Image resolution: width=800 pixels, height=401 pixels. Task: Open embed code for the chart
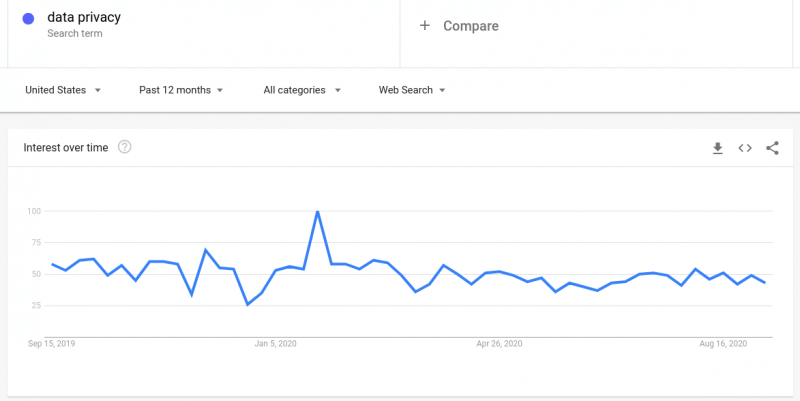745,148
